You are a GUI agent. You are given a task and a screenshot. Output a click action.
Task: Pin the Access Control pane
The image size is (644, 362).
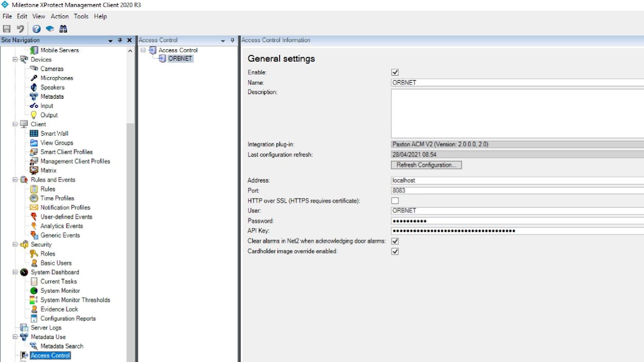click(x=232, y=40)
